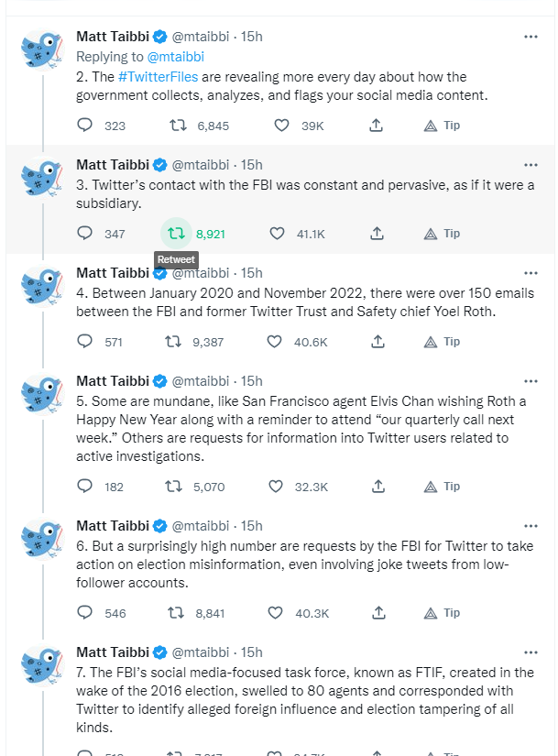The image size is (558, 756).
Task: Retweet tweet 2 with 6,845 retweets
Action: coord(171,126)
